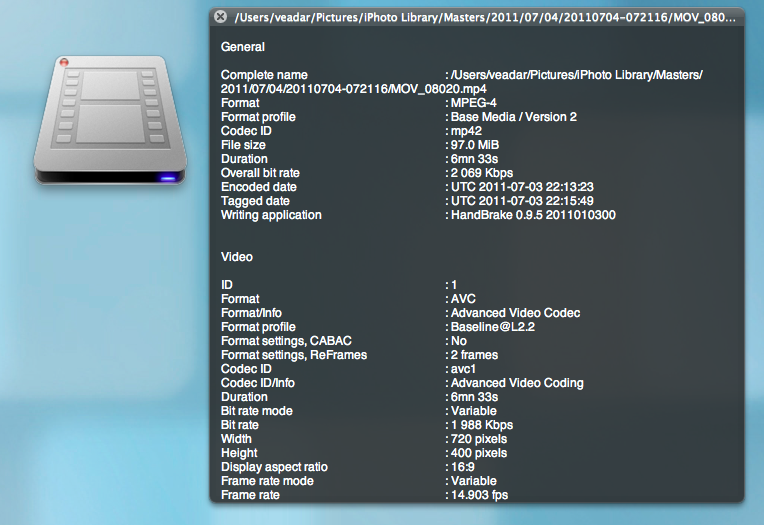Click the File size label
The image size is (764, 525).
243,145
